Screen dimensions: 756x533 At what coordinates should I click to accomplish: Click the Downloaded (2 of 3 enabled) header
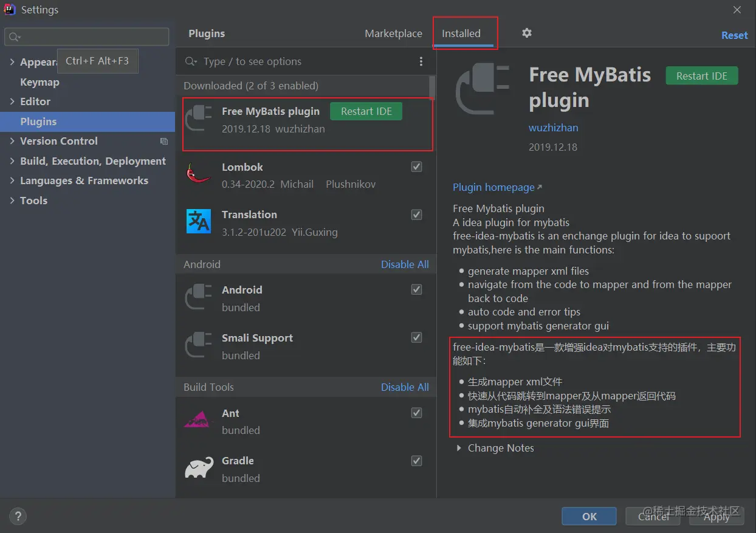251,86
